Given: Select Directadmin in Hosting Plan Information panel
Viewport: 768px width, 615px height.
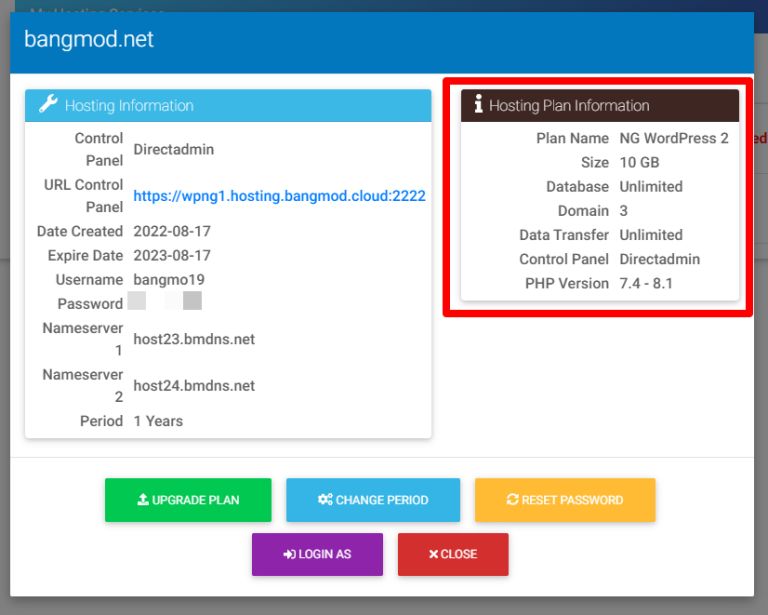Looking at the screenshot, I should point(660,260).
